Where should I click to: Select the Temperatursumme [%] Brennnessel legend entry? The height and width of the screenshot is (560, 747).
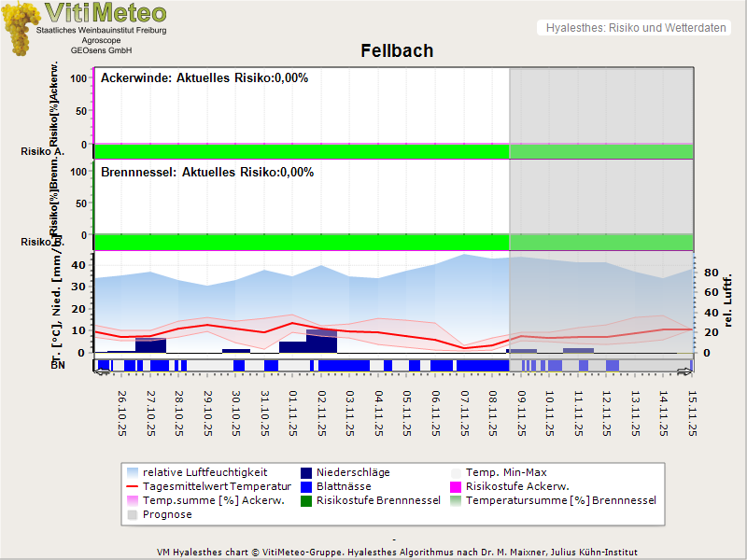tap(560, 500)
